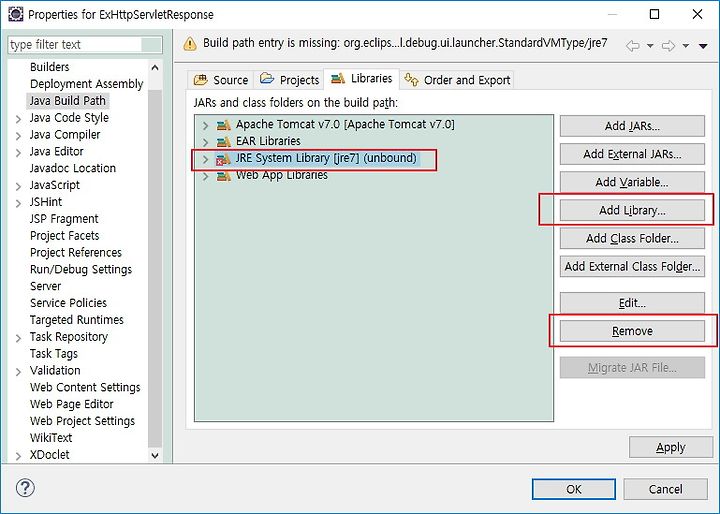Click the Add External JARs... button
The height and width of the screenshot is (514, 720).
pyautogui.click(x=632, y=154)
